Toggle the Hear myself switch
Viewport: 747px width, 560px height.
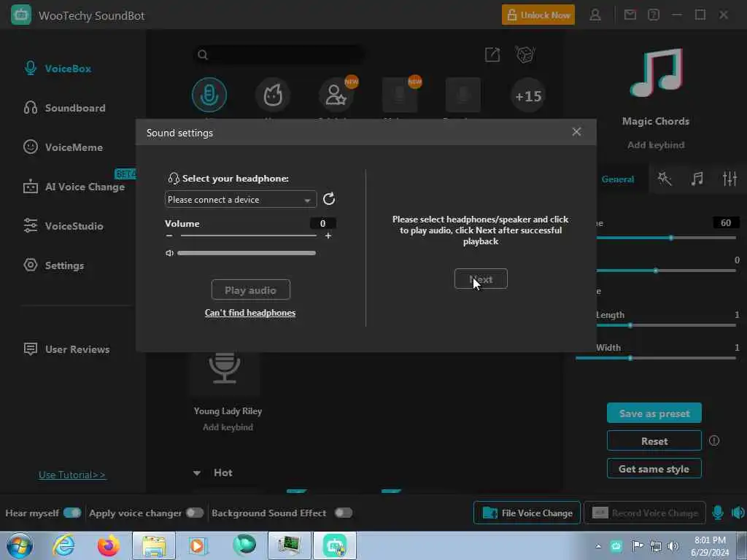click(72, 513)
